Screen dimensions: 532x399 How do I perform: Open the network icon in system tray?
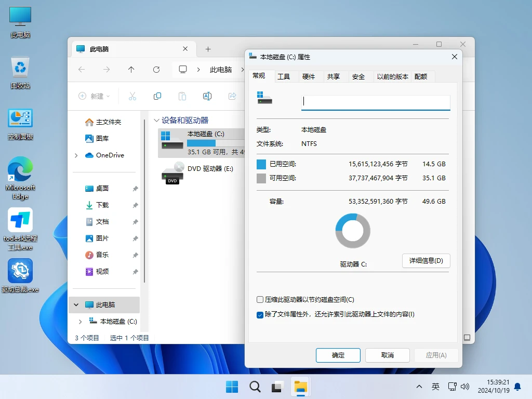pyautogui.click(x=453, y=387)
